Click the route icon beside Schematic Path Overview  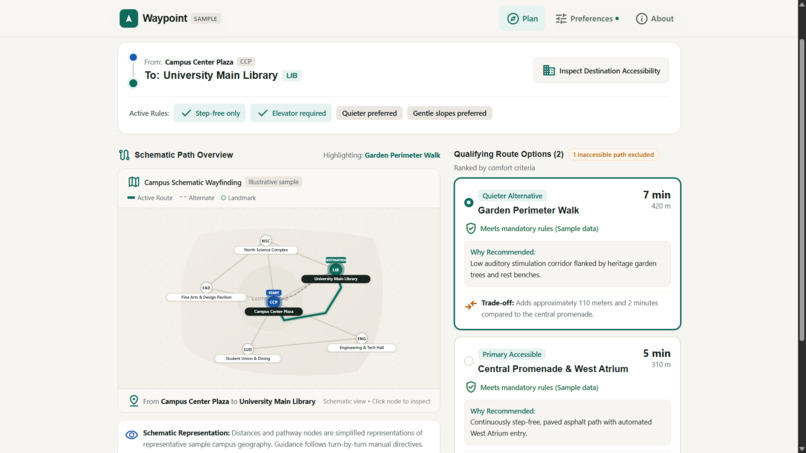124,155
